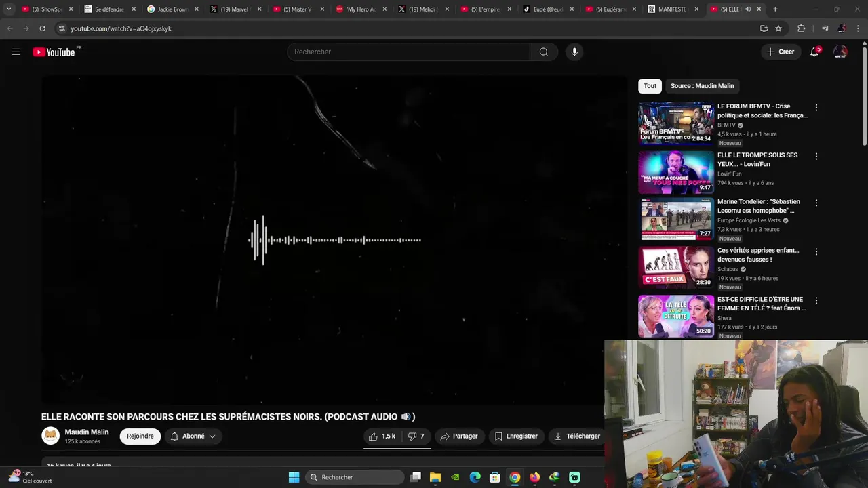Image resolution: width=868 pixels, height=488 pixels.
Task: Expand the Abonné subscription dropdown
Action: tap(193, 436)
